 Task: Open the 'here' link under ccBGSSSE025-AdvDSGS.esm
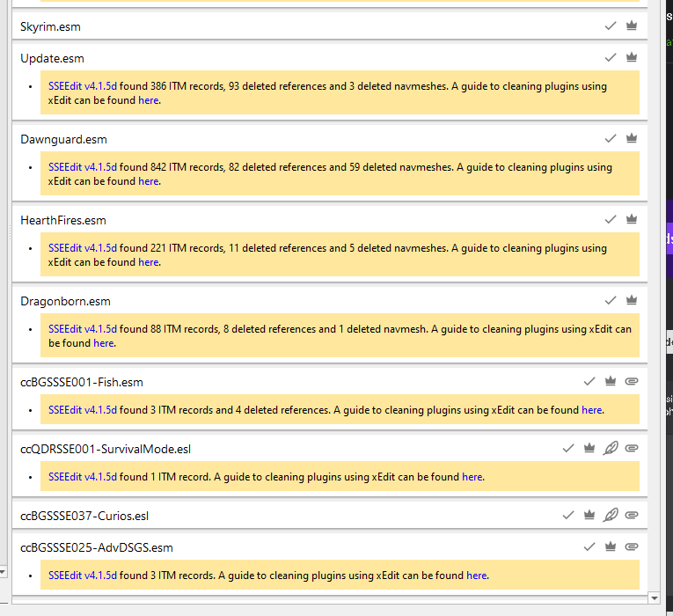click(x=477, y=576)
